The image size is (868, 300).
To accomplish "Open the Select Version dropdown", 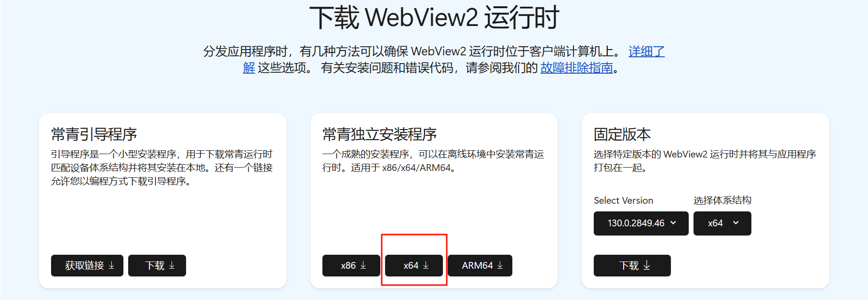I will 641,223.
